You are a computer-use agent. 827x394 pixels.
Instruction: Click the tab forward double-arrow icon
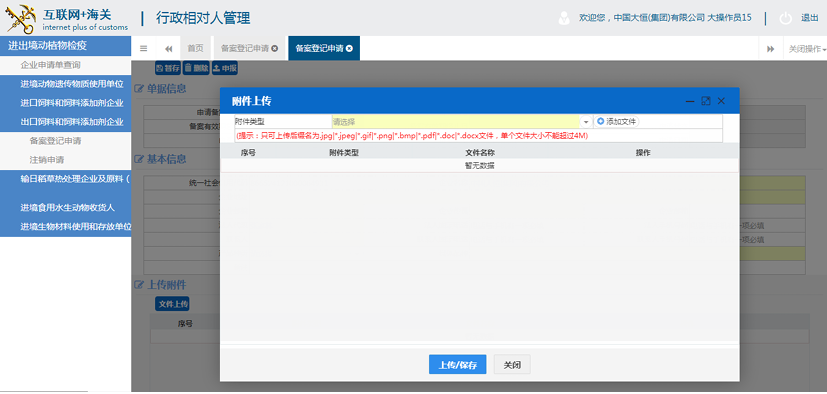coord(771,49)
